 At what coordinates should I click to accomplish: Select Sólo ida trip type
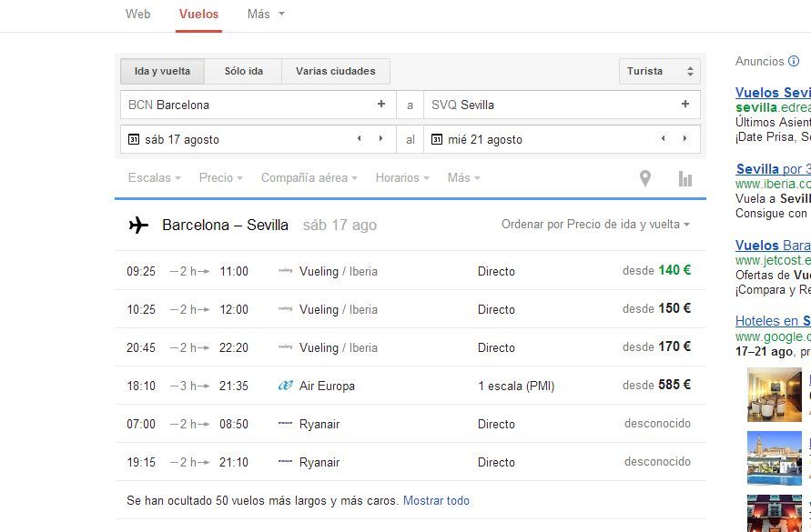coord(244,71)
